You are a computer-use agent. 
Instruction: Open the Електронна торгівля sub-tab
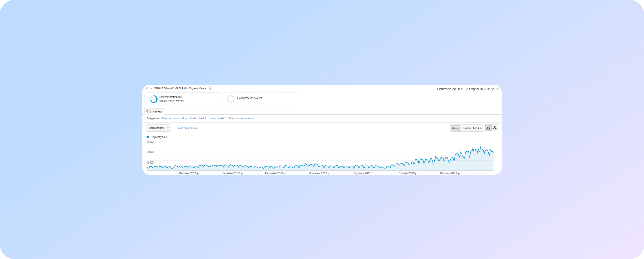241,118
